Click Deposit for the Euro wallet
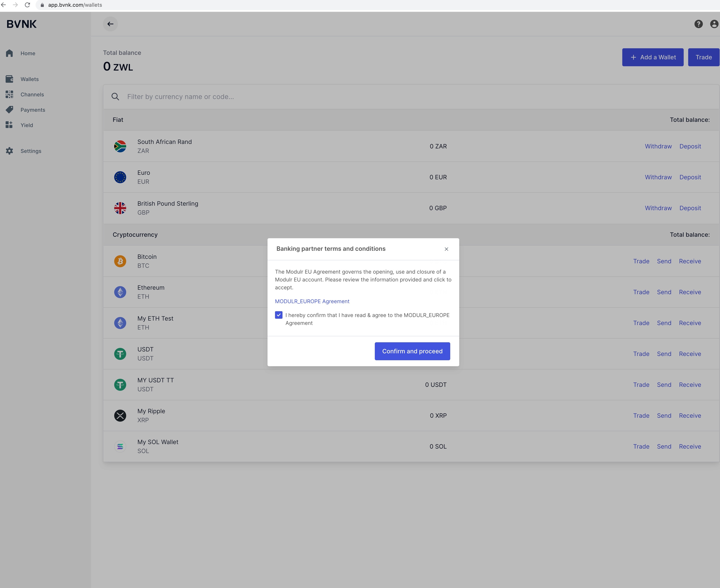The height and width of the screenshot is (588, 720). (x=690, y=177)
